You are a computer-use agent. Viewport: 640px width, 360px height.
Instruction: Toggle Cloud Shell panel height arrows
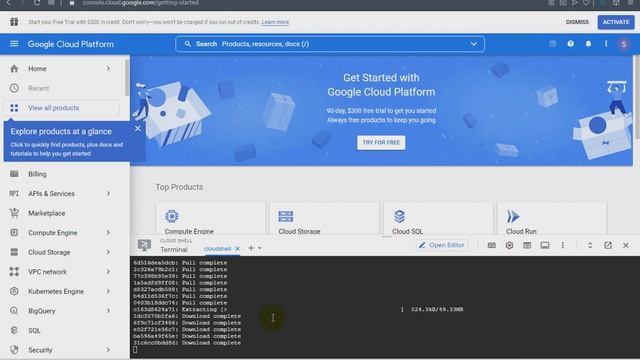[590, 245]
